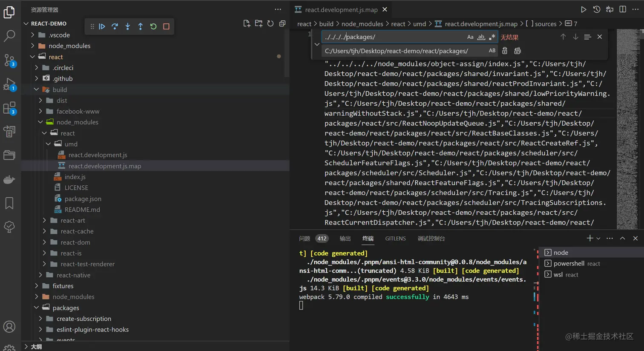Create a new file in explorer
Image resolution: width=644 pixels, height=351 pixels.
[247, 23]
